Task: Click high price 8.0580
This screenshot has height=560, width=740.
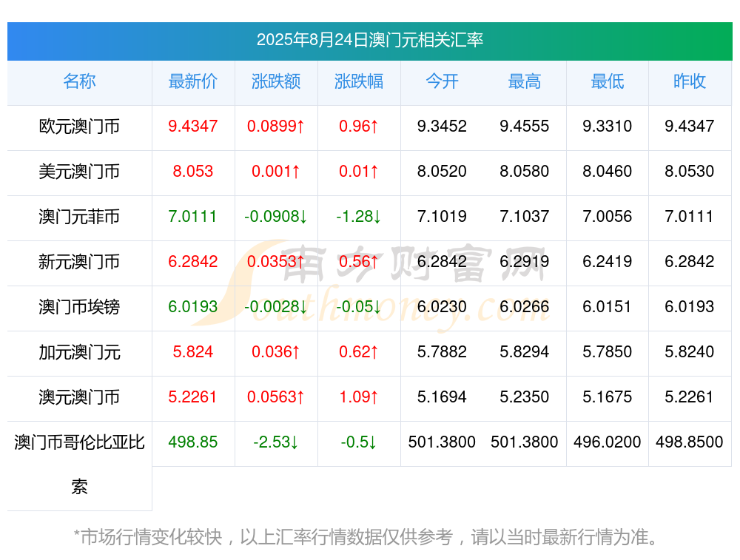Action: click(x=525, y=172)
